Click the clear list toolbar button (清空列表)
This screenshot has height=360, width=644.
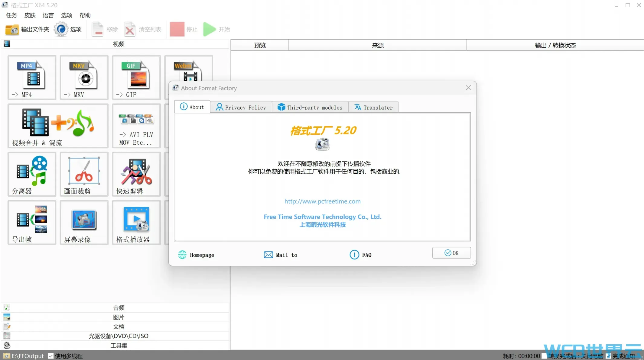143,29
